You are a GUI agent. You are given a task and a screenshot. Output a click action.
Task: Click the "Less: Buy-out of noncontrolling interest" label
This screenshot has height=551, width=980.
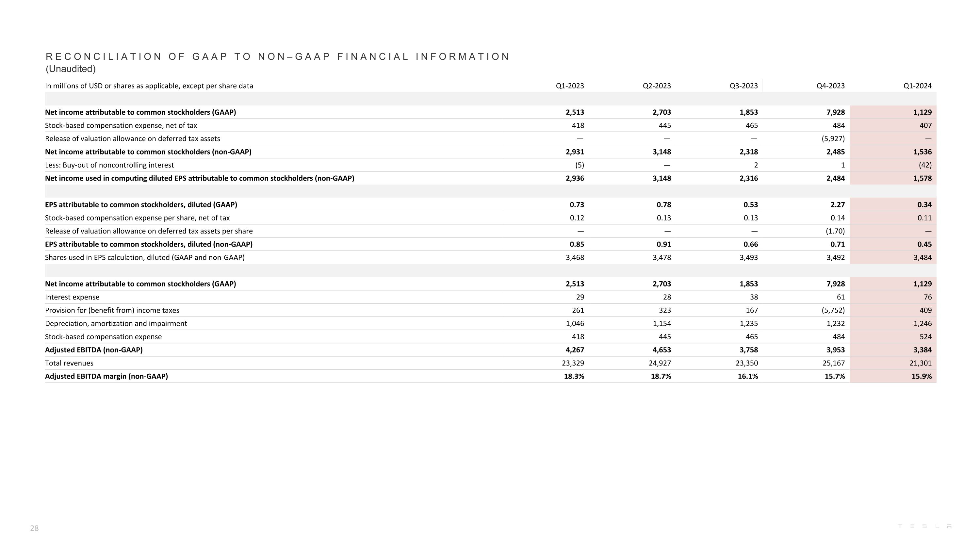point(109,165)
